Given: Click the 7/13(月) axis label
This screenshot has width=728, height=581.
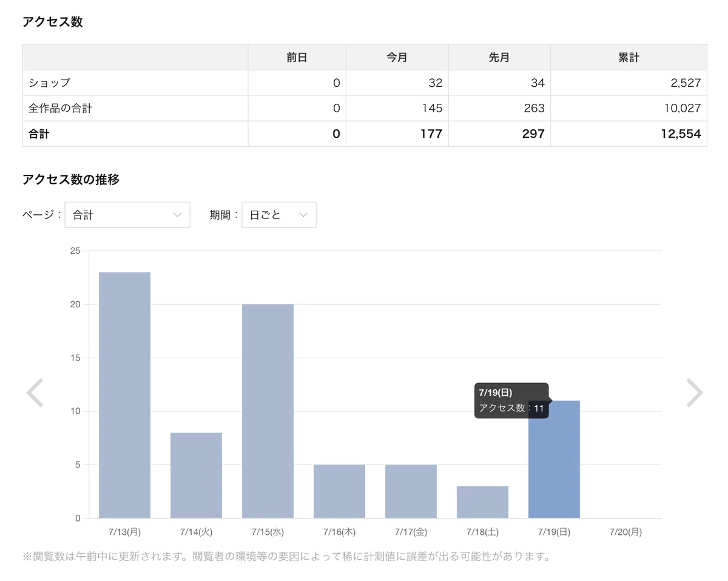Looking at the screenshot, I should pyautogui.click(x=124, y=532).
